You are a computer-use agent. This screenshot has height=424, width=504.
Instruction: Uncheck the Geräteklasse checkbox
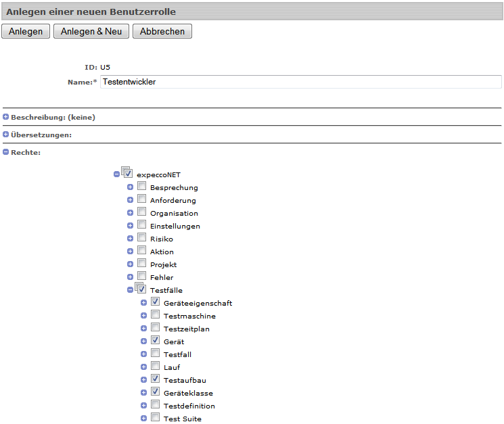click(156, 392)
